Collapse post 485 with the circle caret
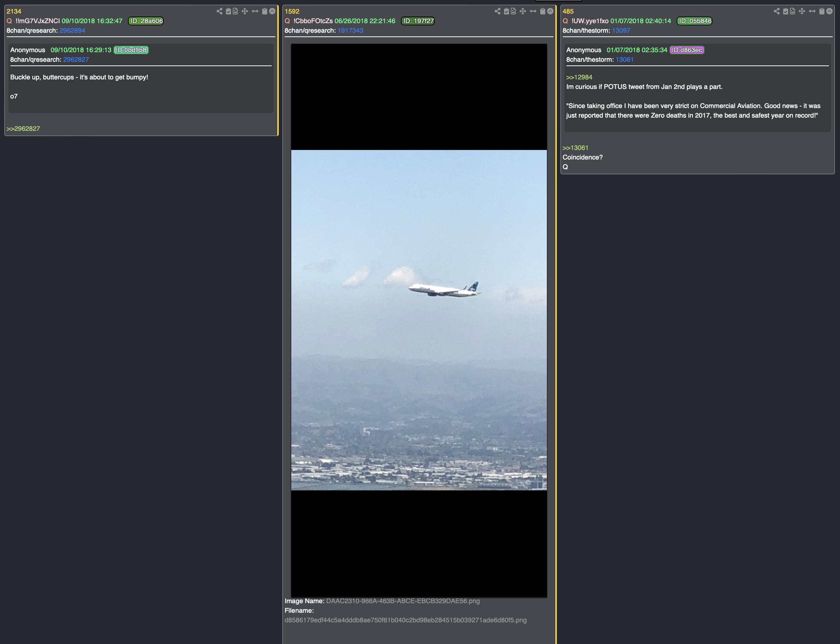Screen dimensions: 840x644 pos(829,11)
